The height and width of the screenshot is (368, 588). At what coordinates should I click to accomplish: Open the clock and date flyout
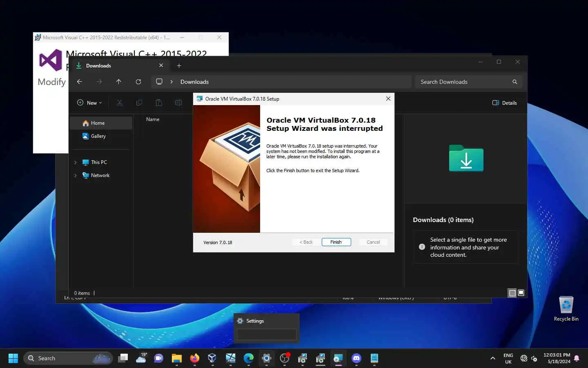[557, 358]
